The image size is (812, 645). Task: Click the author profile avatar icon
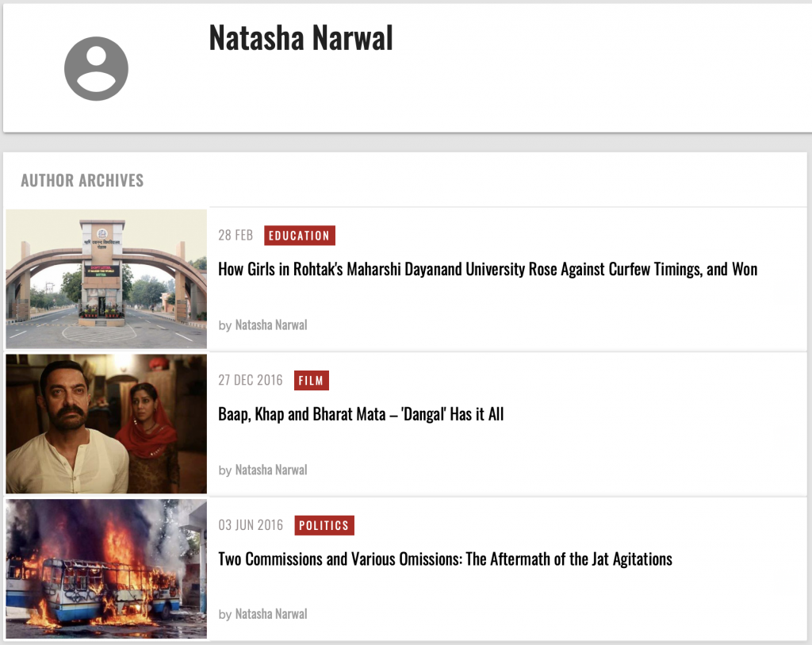pos(96,68)
